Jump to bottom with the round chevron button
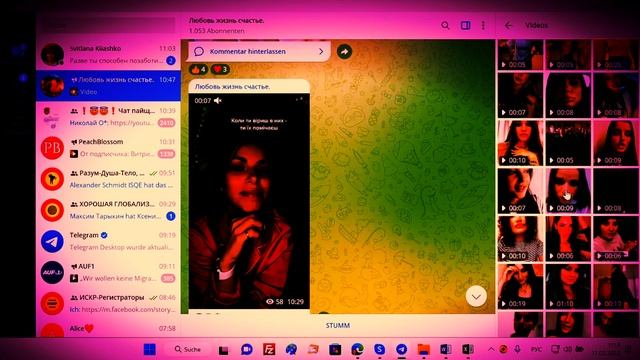Image resolution: width=640 pixels, height=360 pixels. point(476,296)
